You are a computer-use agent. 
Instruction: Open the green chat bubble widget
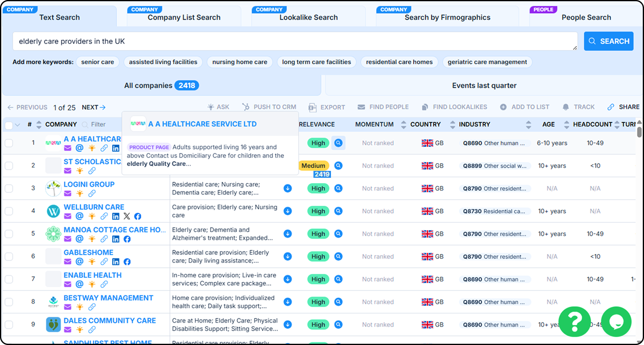[616, 322]
